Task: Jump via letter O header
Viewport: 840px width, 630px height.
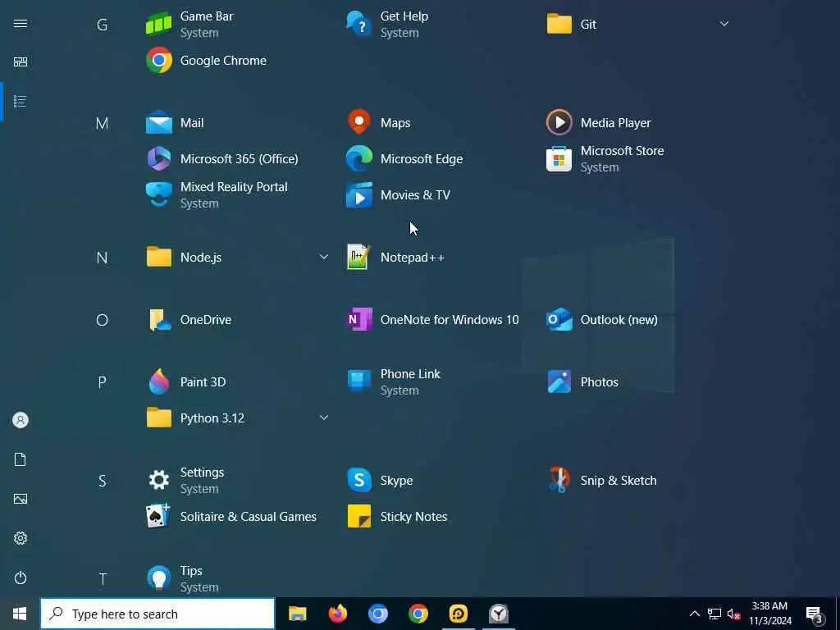Action: tap(102, 321)
